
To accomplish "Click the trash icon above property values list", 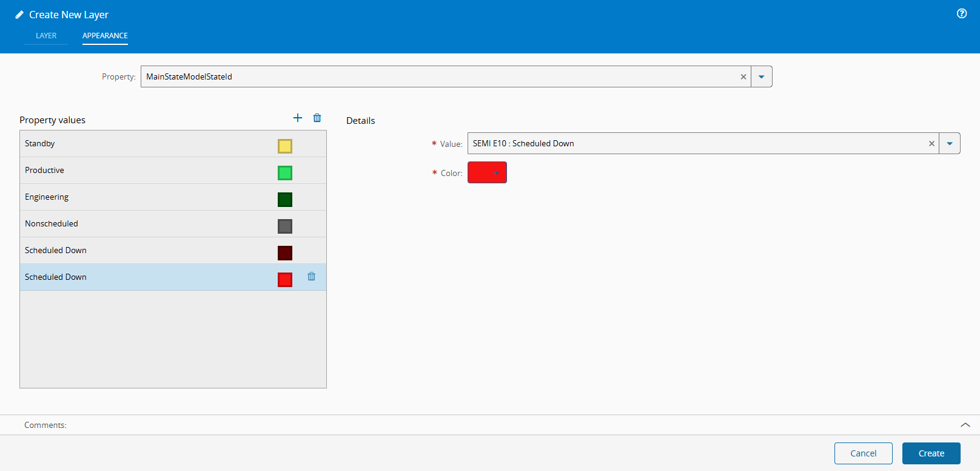I will [x=317, y=118].
